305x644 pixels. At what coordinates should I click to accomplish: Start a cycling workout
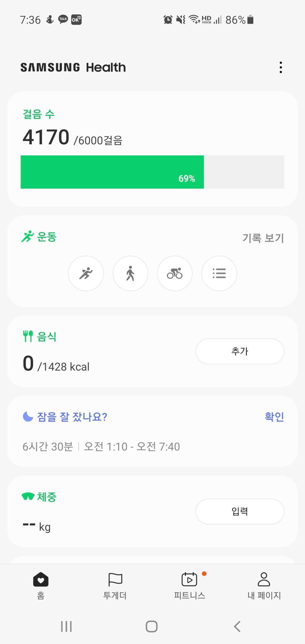click(x=175, y=273)
